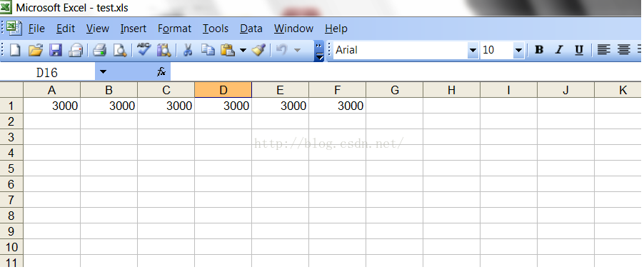Image resolution: width=644 pixels, height=272 pixels.
Task: Click cell B1 containing 3000
Action: tap(109, 106)
